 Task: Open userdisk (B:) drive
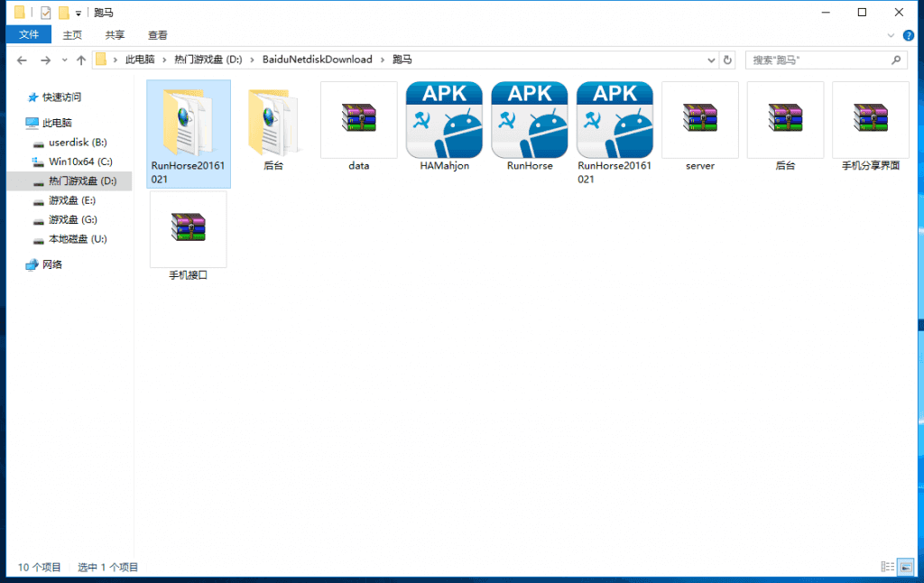78,142
